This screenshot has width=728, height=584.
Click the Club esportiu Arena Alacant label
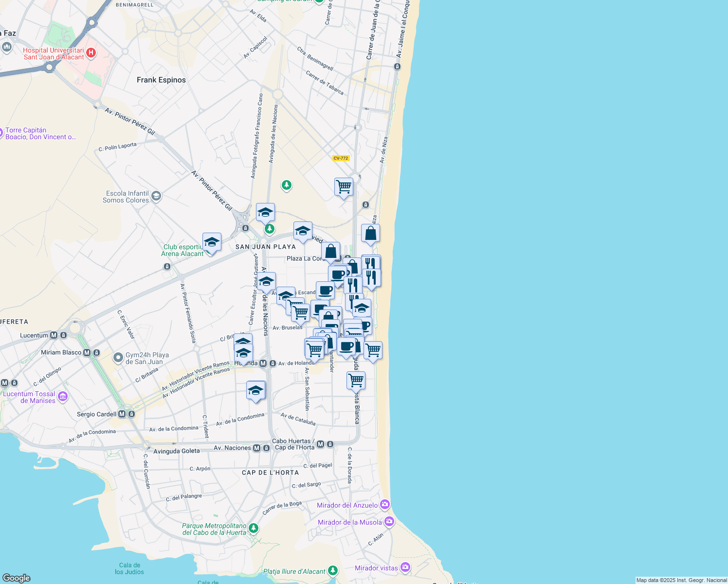pos(182,250)
